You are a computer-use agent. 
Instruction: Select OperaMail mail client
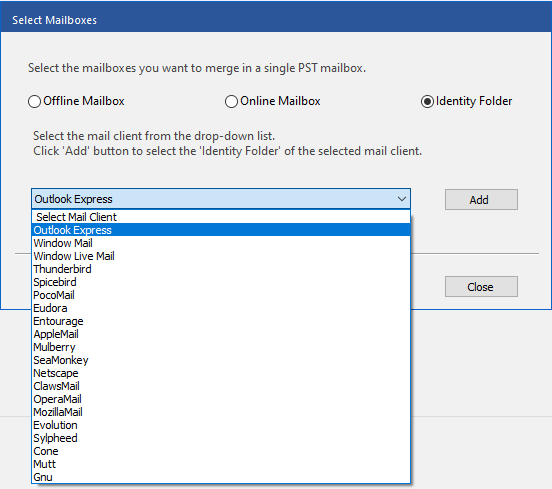pos(221,399)
